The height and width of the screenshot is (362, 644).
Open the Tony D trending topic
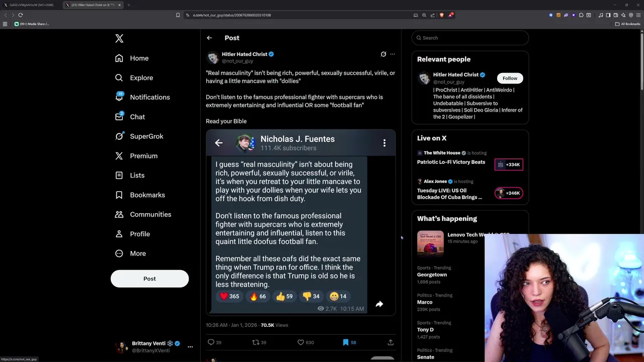(x=425, y=330)
